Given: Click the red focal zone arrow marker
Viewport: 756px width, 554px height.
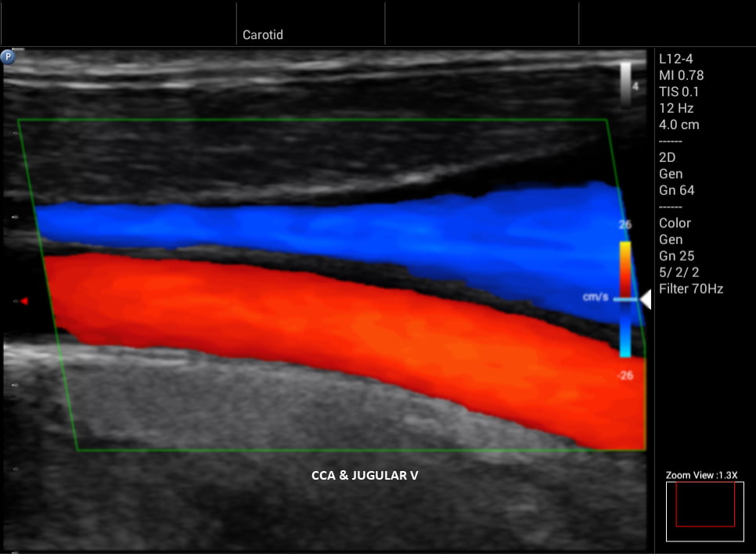Looking at the screenshot, I should (x=24, y=301).
